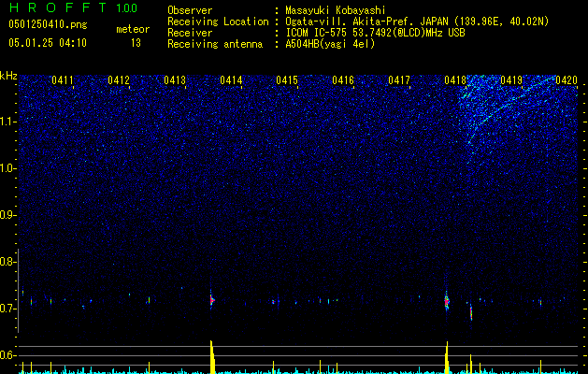
Task: Click the Receiving antenna label
Action: tap(215, 44)
